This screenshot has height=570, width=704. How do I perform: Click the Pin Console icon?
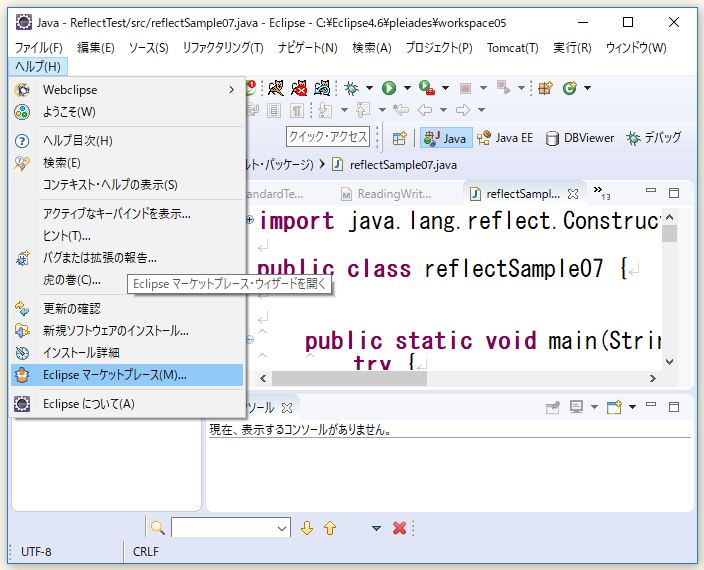(553, 407)
